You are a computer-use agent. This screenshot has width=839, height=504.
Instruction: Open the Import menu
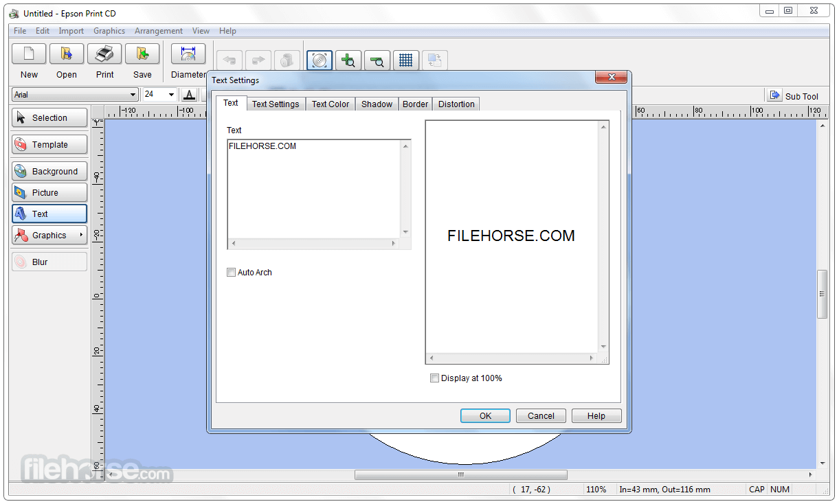point(71,31)
